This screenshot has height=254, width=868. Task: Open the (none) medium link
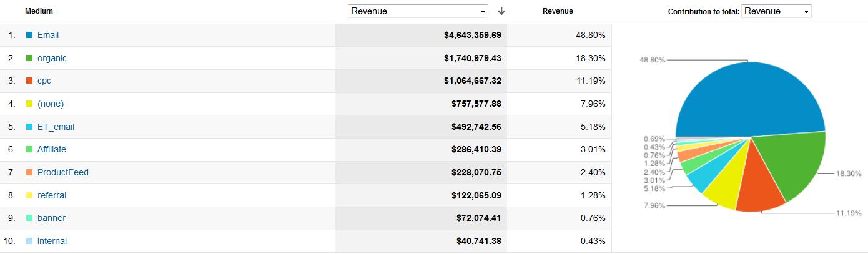click(51, 104)
